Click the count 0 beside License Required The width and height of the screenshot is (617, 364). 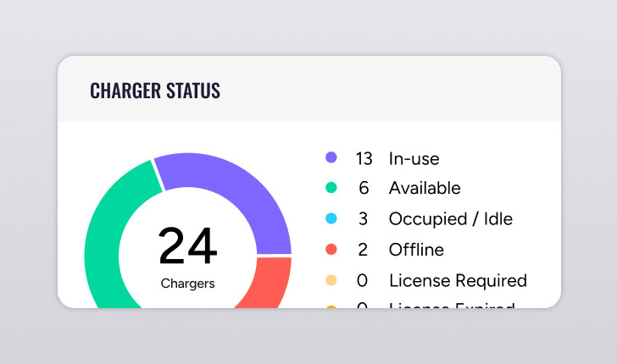(x=362, y=281)
